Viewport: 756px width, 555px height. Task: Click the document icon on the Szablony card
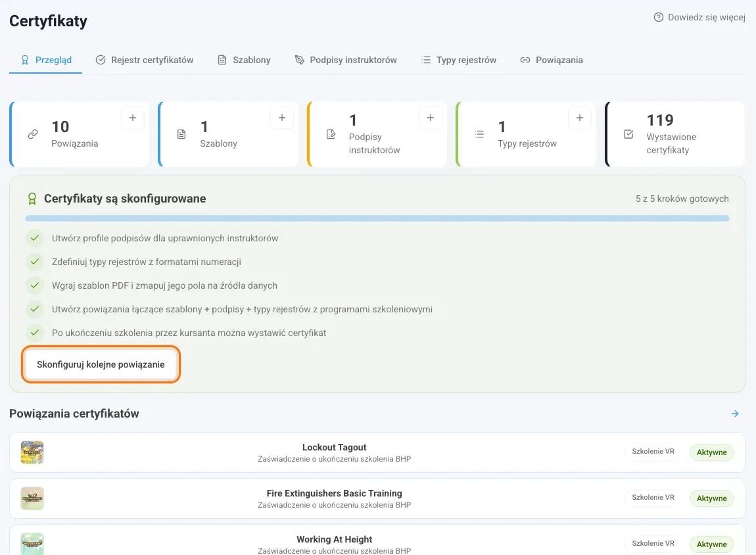coord(181,134)
